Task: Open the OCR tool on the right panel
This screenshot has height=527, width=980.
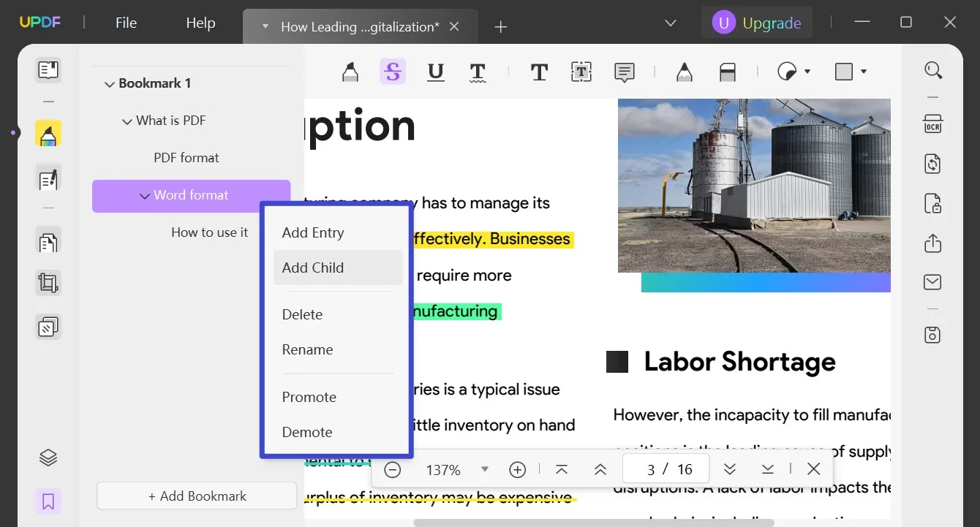Action: (932, 124)
